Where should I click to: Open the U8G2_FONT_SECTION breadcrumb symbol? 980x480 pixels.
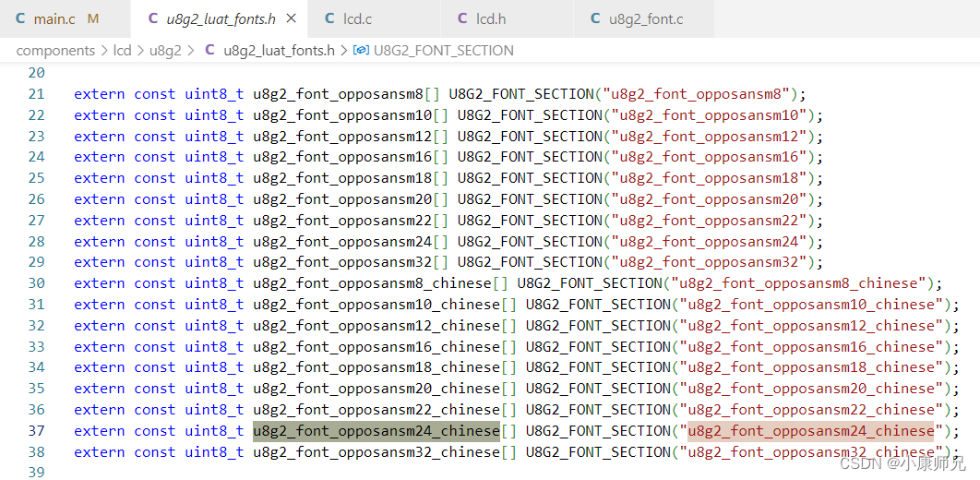pyautogui.click(x=444, y=51)
